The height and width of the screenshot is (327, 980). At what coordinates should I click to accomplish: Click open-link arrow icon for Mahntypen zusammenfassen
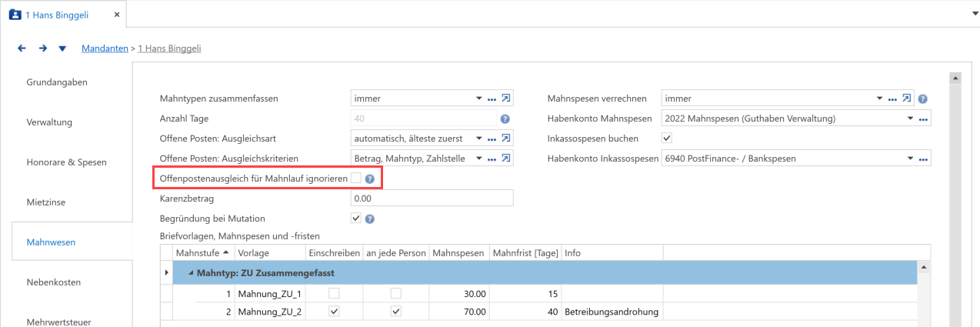coord(506,98)
